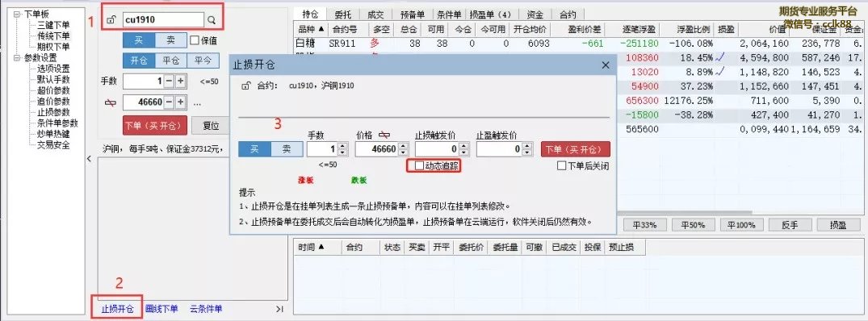Open 预备单 tab
This screenshot has height=321, width=868.
pos(412,15)
